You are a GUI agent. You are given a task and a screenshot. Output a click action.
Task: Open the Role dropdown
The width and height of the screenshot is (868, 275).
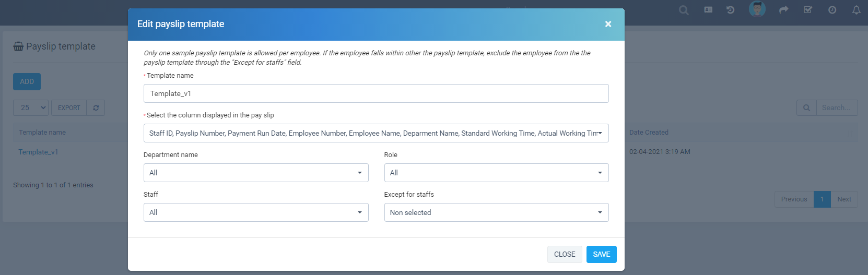coord(496,173)
